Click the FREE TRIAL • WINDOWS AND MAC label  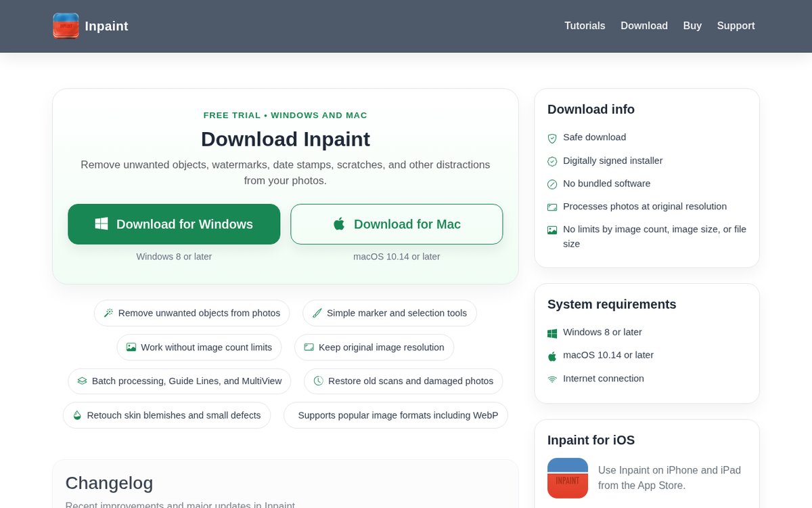[x=286, y=115]
